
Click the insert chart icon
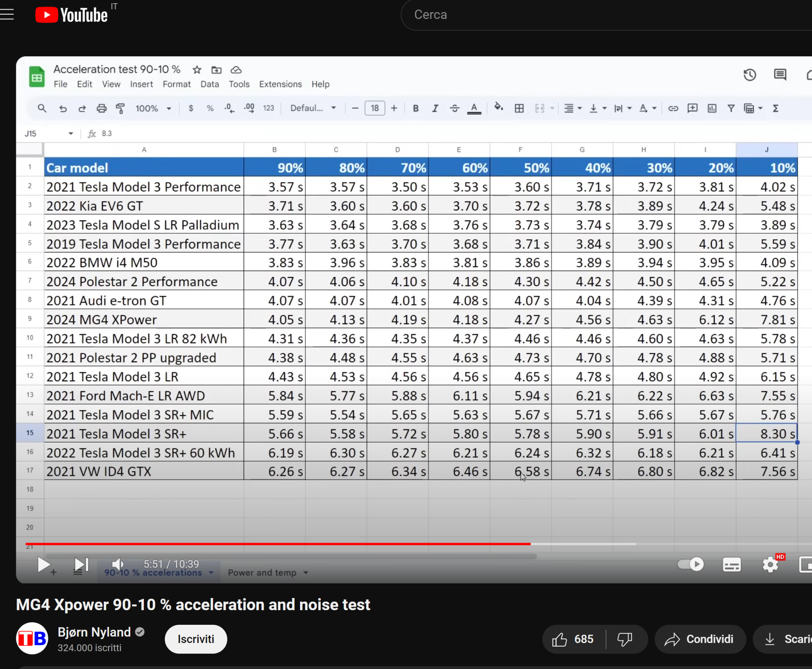(712, 108)
